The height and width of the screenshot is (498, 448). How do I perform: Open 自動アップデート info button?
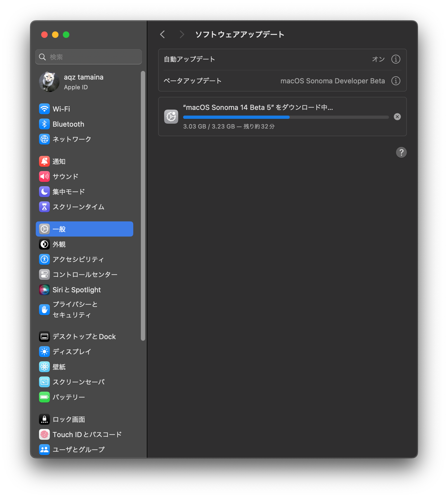tap(396, 59)
